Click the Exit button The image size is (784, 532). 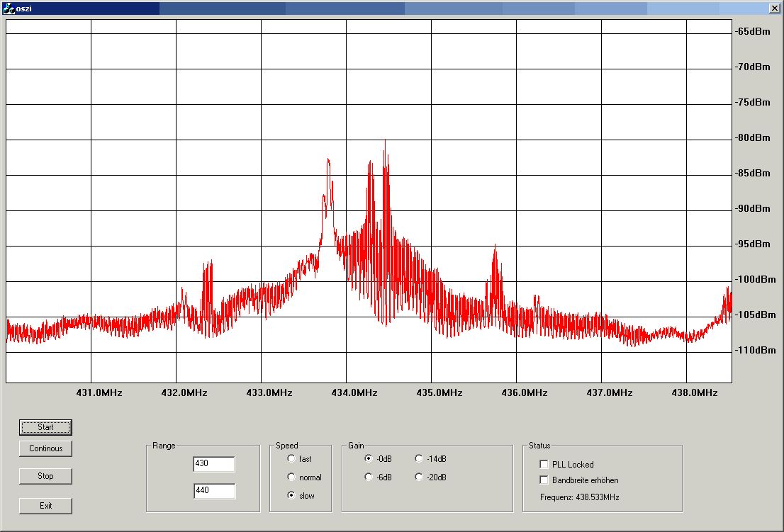point(45,506)
